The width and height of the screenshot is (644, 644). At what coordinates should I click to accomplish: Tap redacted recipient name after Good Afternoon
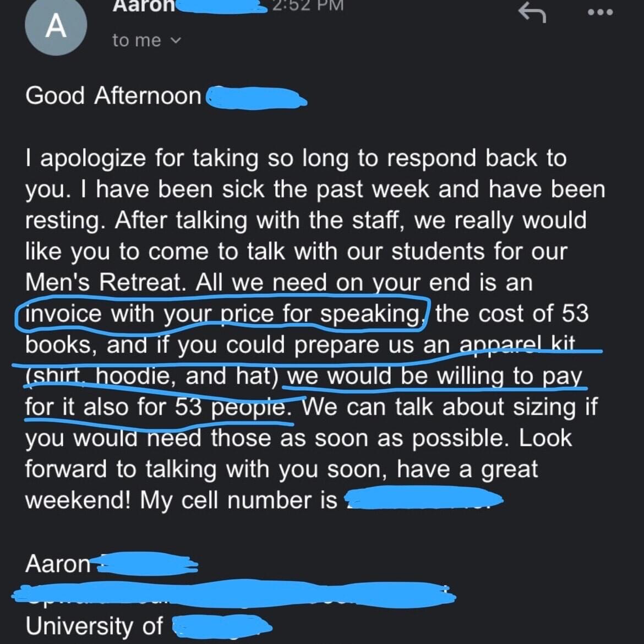pyautogui.click(x=255, y=98)
